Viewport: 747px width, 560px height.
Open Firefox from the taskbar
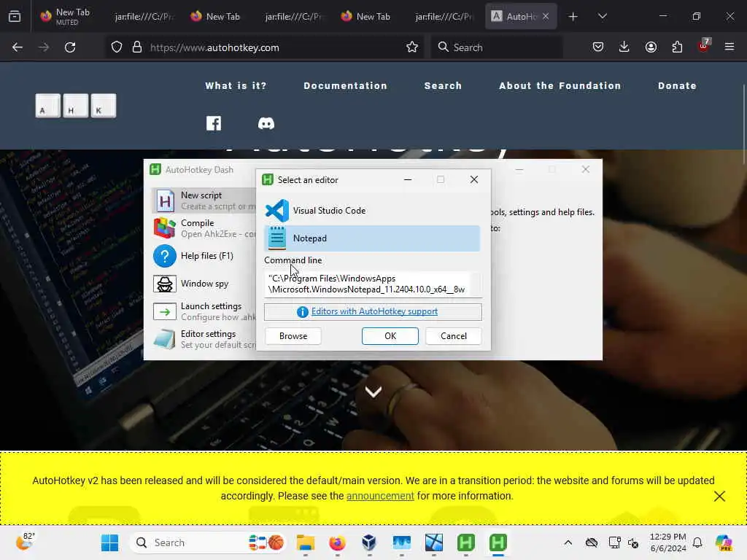pyautogui.click(x=337, y=542)
